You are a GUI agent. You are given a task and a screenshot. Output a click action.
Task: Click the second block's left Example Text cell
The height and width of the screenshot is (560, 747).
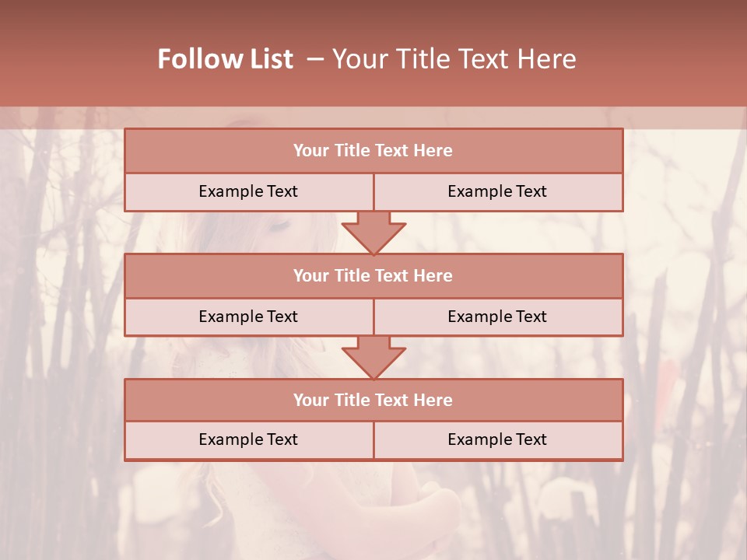tap(249, 317)
